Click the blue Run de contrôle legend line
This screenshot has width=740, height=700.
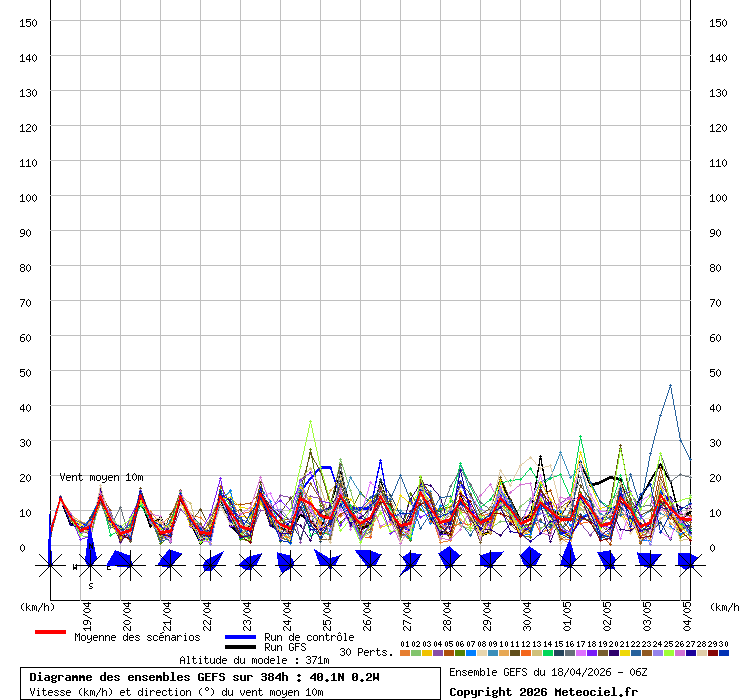(x=240, y=637)
